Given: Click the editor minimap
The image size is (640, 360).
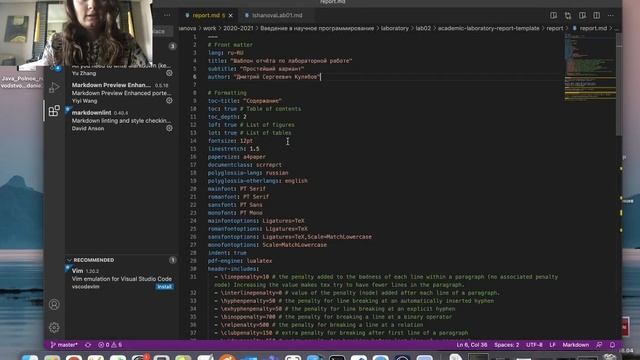Looking at the screenshot, I should [x=590, y=67].
